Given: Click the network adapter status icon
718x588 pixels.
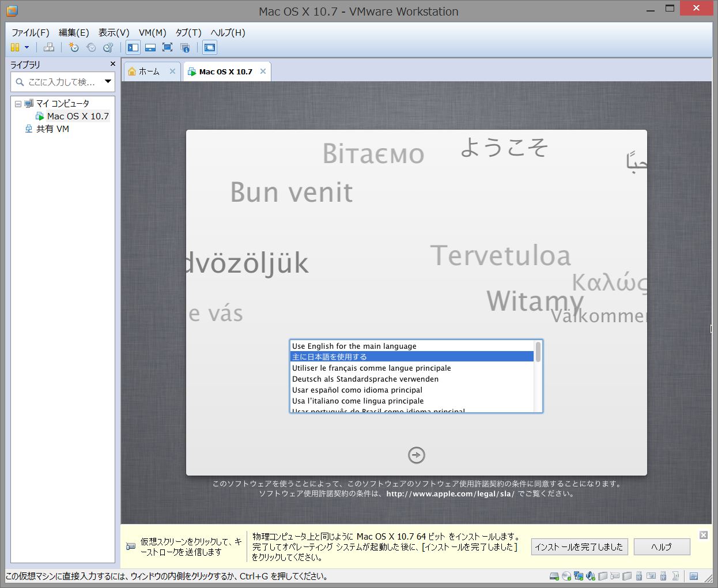Looking at the screenshot, I should [x=578, y=576].
